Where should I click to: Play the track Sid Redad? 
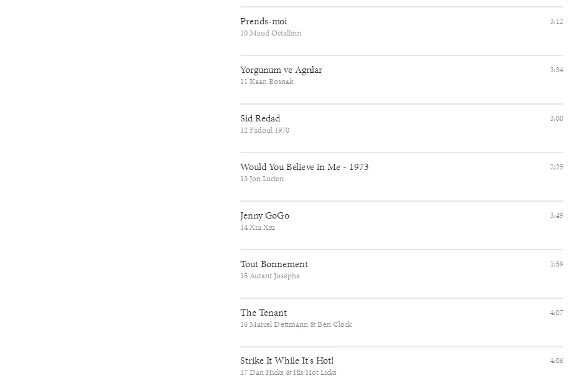[260, 118]
